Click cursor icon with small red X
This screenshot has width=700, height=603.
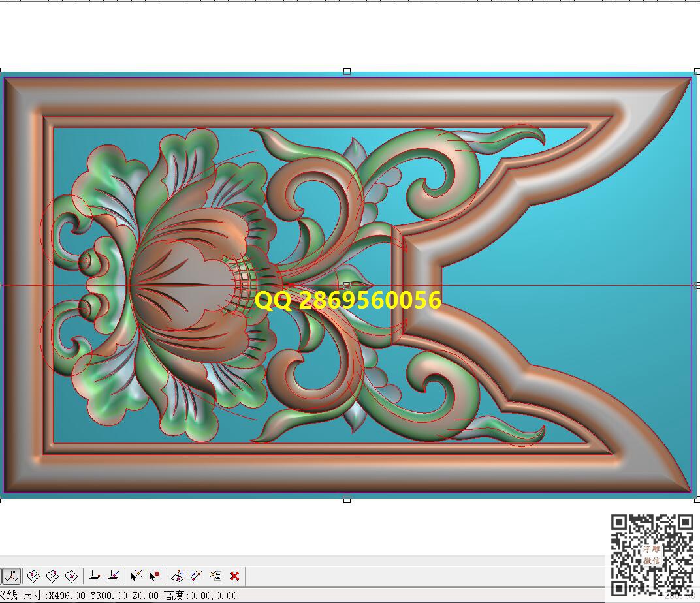click(x=155, y=576)
